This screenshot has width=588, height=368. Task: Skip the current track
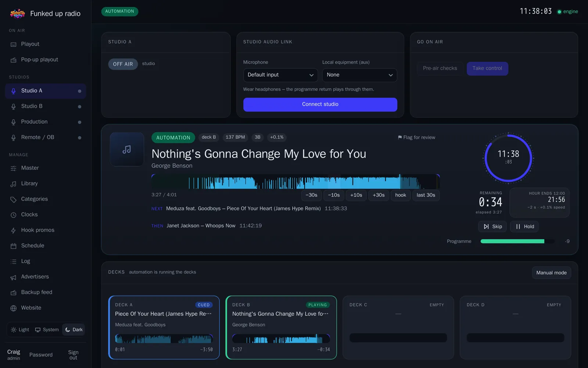coord(492,227)
